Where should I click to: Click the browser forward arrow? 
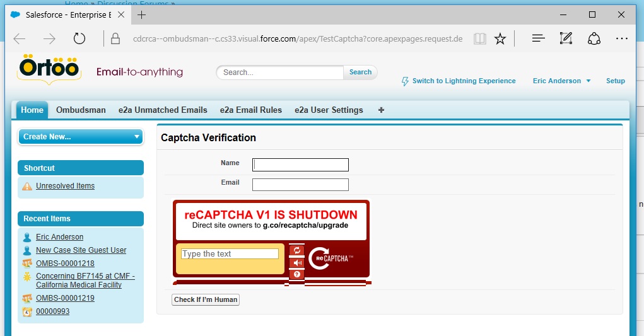click(49, 39)
